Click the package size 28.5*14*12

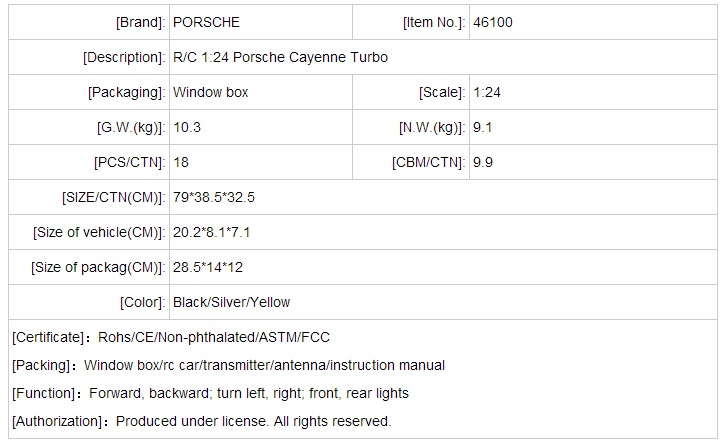[x=208, y=267]
